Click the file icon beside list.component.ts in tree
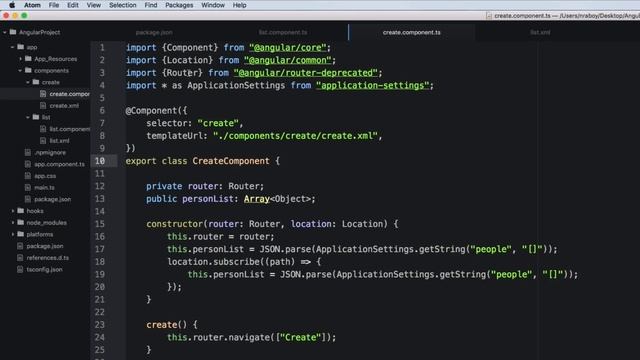Viewport: 640px width, 360px height. [43, 129]
